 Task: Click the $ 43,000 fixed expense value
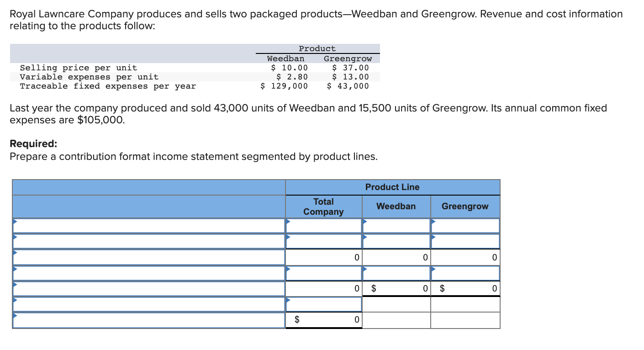pyautogui.click(x=348, y=86)
